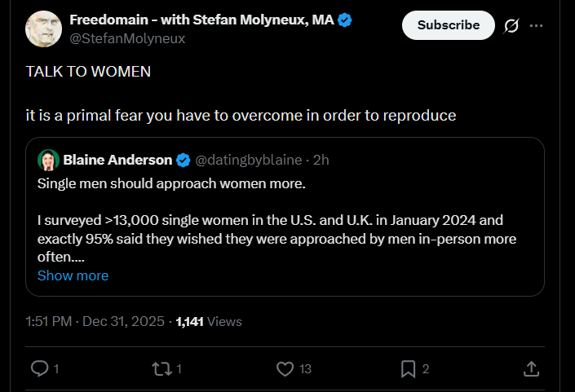Screen dimensions: 575x392
Task: Click the reply speech bubble icon
Action: coord(39,369)
